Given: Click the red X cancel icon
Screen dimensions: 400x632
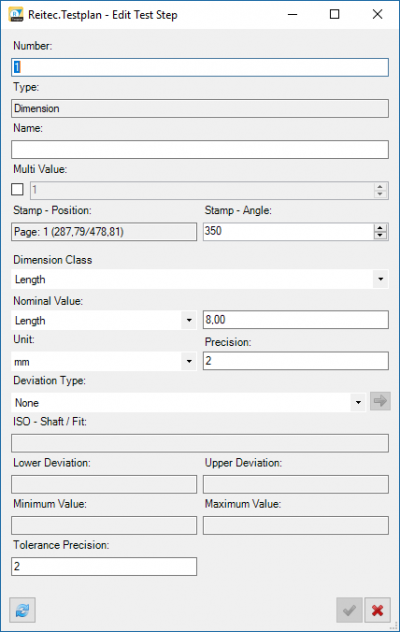Looking at the screenshot, I should click(x=377, y=610).
